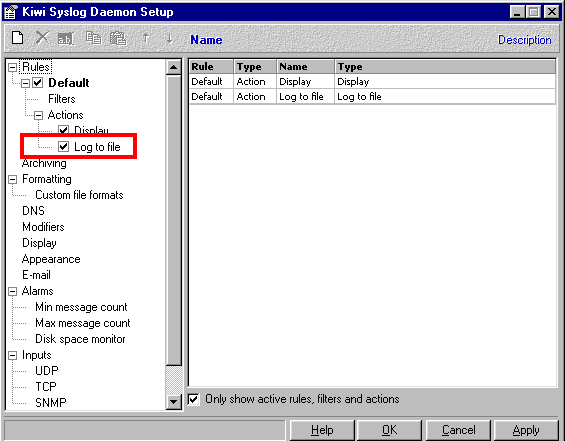
Task: Open the E-mail settings
Action: (36, 275)
